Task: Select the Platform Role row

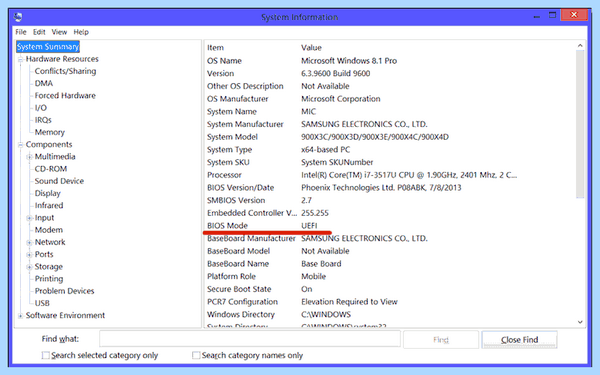Action: 390,276
